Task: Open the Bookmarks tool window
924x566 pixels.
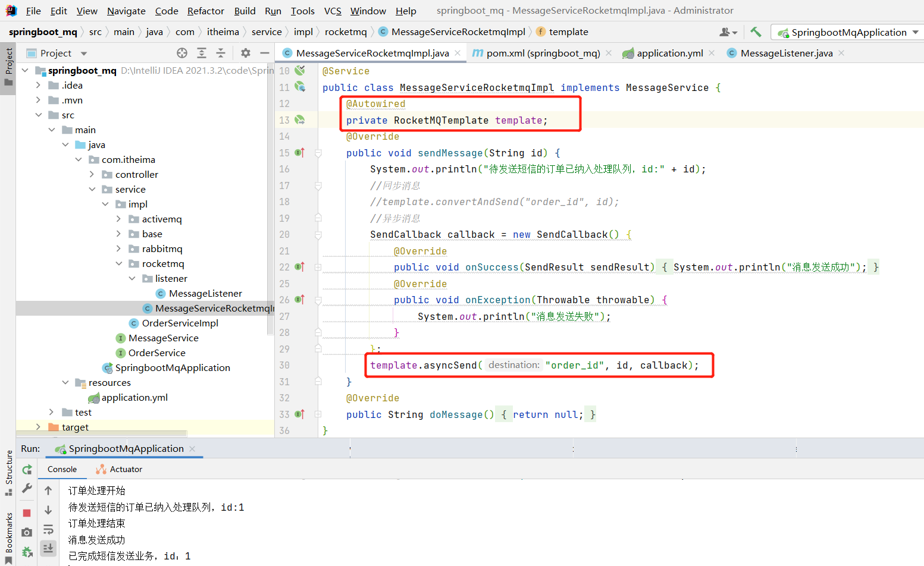Action: point(8,537)
